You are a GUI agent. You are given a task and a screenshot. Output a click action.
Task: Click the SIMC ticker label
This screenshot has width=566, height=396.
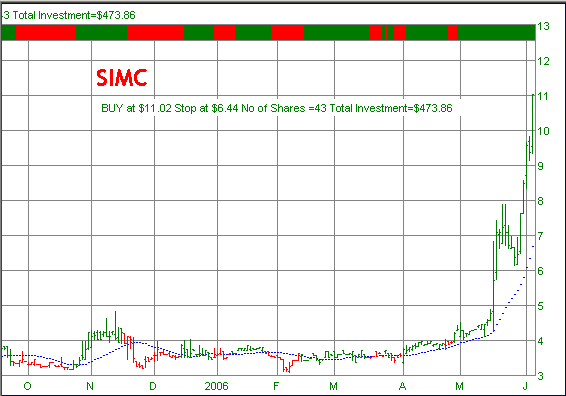[x=122, y=78]
